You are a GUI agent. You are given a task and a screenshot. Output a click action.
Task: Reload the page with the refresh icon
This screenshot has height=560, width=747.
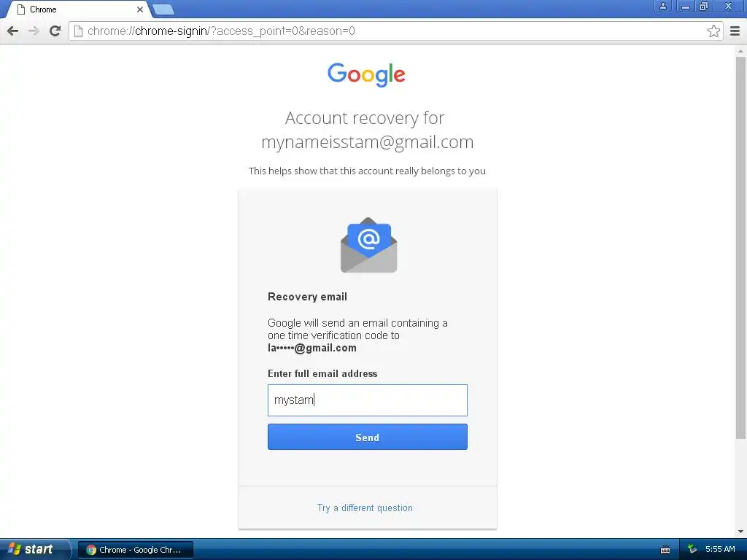[55, 31]
